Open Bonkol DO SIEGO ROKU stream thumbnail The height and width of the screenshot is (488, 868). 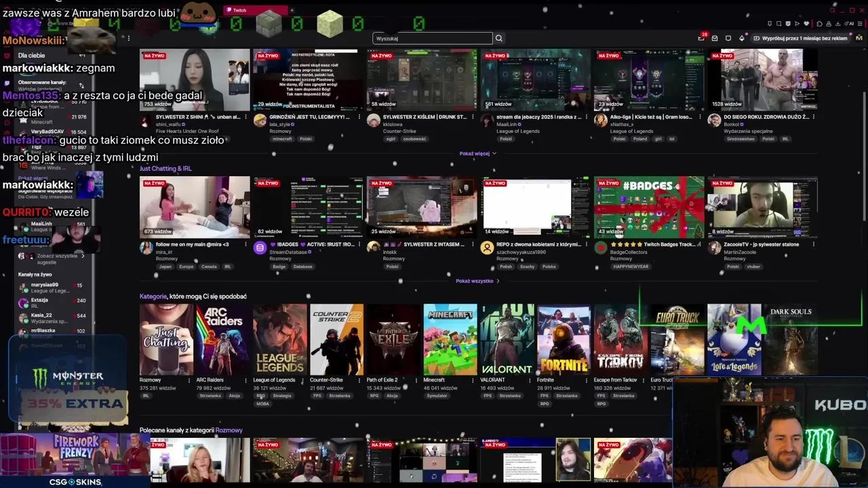click(762, 79)
